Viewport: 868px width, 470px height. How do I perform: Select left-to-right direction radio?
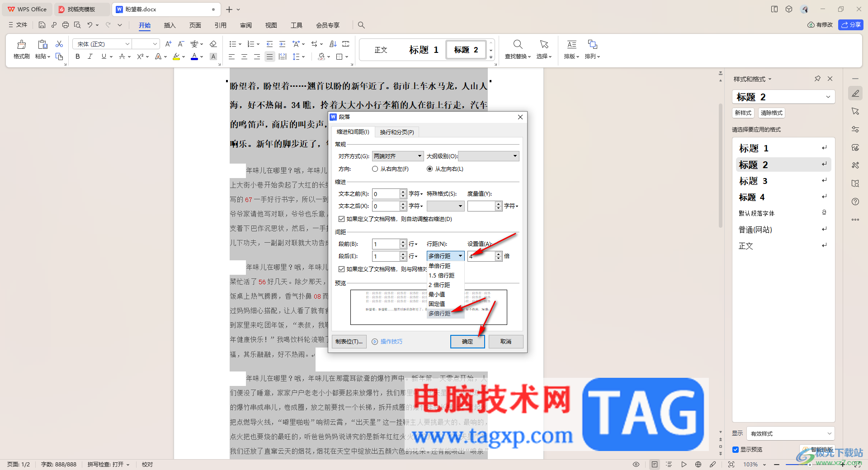[x=429, y=169]
